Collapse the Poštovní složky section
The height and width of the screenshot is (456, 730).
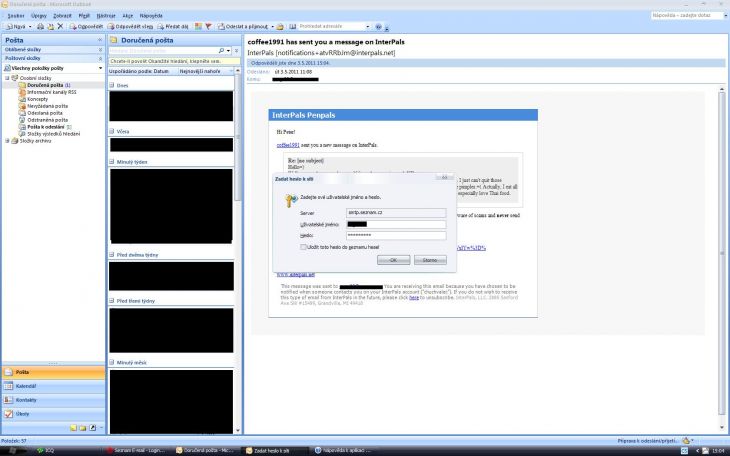[x=100, y=59]
